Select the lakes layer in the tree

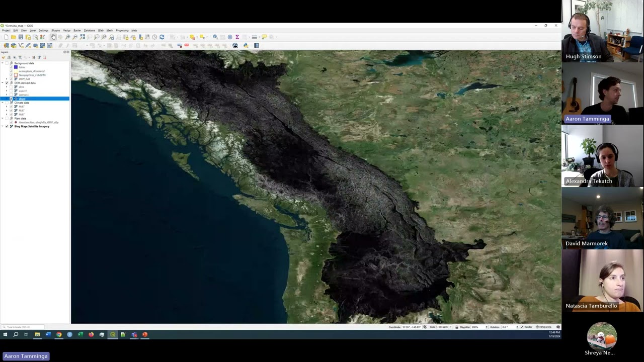point(22,67)
